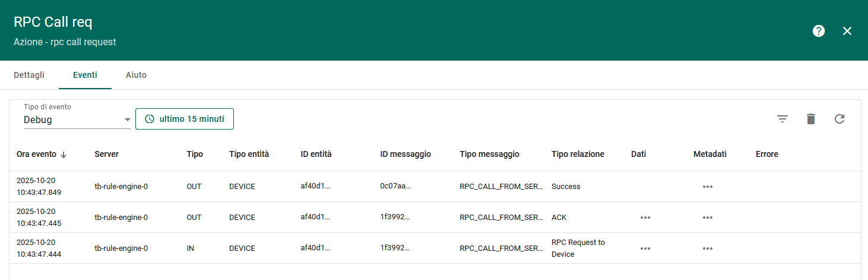View metadata of RPC Request to Device event

point(707,248)
